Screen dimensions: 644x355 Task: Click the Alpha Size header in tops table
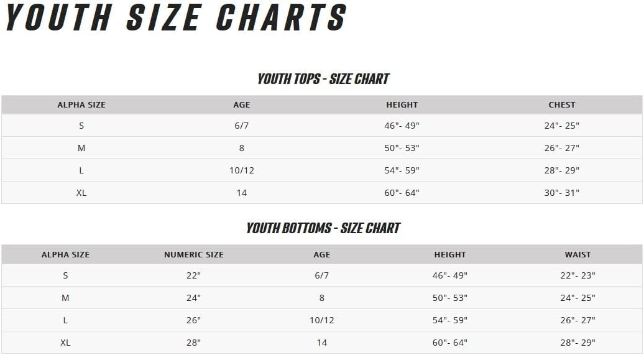point(81,105)
